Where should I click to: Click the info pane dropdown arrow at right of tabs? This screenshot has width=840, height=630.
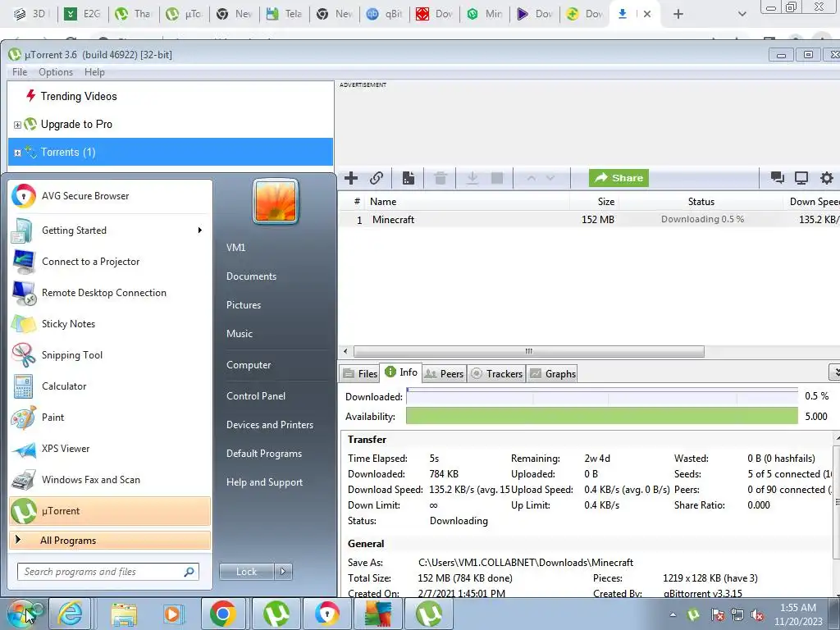pos(834,372)
